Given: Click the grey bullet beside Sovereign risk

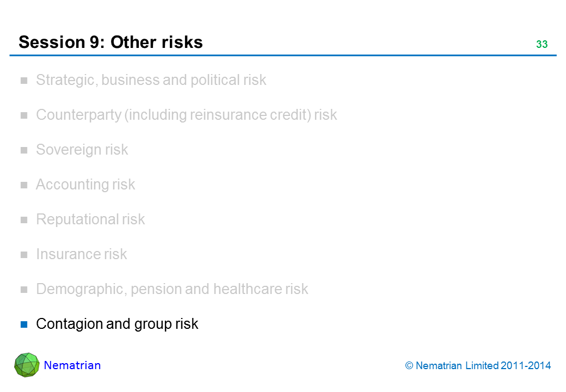Looking at the screenshot, I should point(24,150).
